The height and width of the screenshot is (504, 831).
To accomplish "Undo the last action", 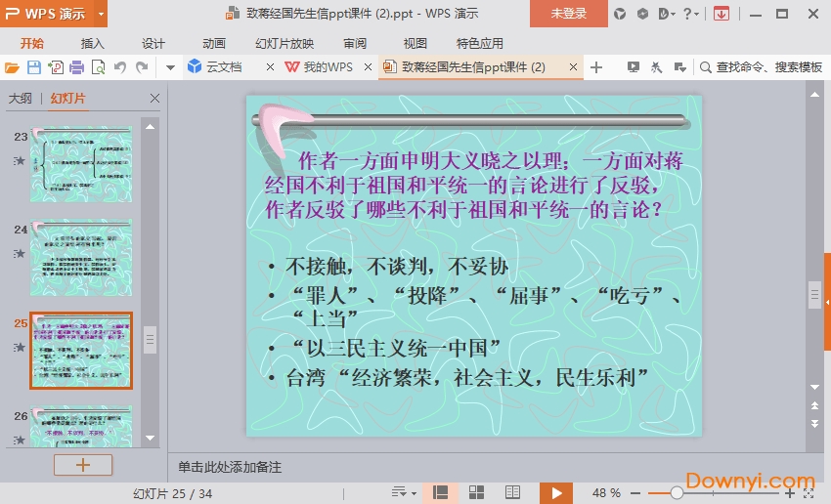I will point(120,67).
